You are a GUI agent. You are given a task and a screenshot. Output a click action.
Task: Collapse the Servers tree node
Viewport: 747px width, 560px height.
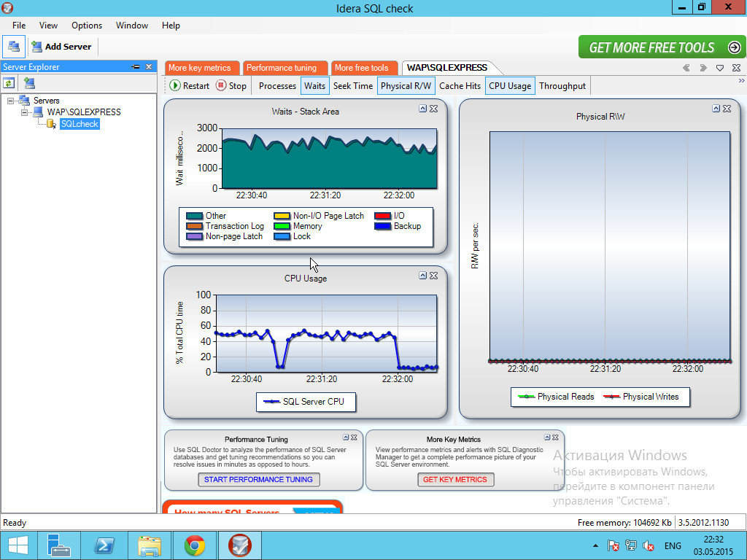(9, 101)
